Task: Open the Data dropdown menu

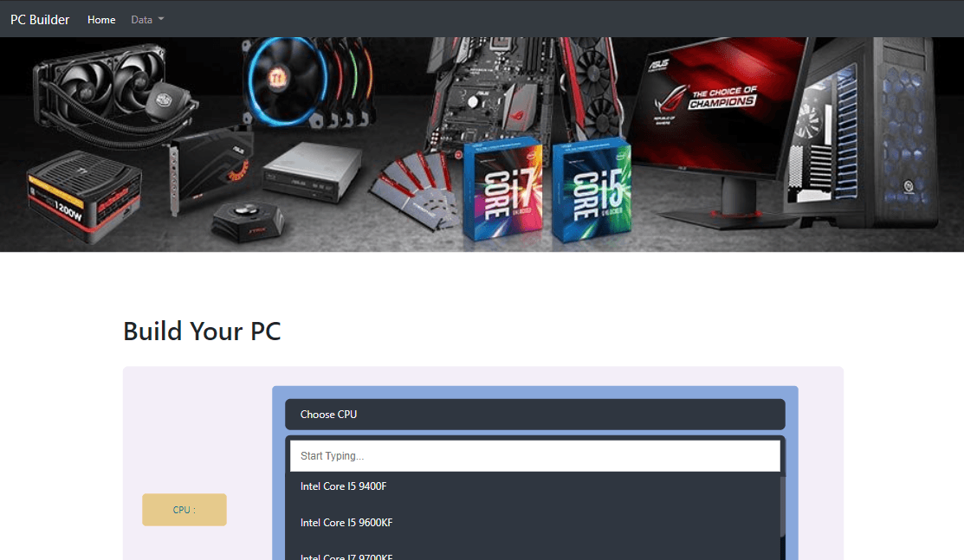Action: click(x=147, y=20)
